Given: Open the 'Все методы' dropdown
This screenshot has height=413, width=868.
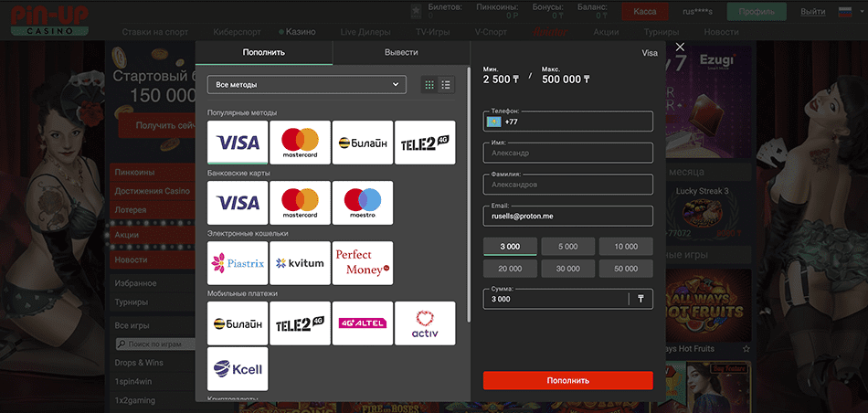Looking at the screenshot, I should 307,85.
